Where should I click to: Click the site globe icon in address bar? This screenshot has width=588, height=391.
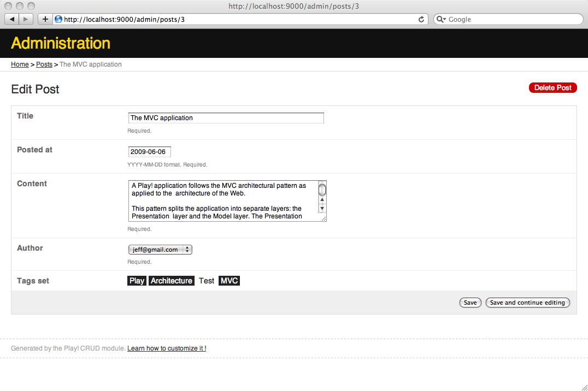pyautogui.click(x=58, y=19)
